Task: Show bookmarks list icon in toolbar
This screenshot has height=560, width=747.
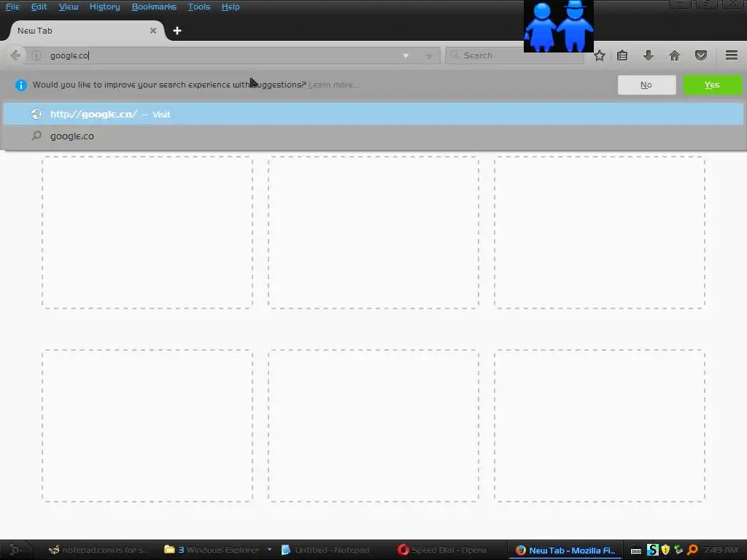Action: click(622, 55)
